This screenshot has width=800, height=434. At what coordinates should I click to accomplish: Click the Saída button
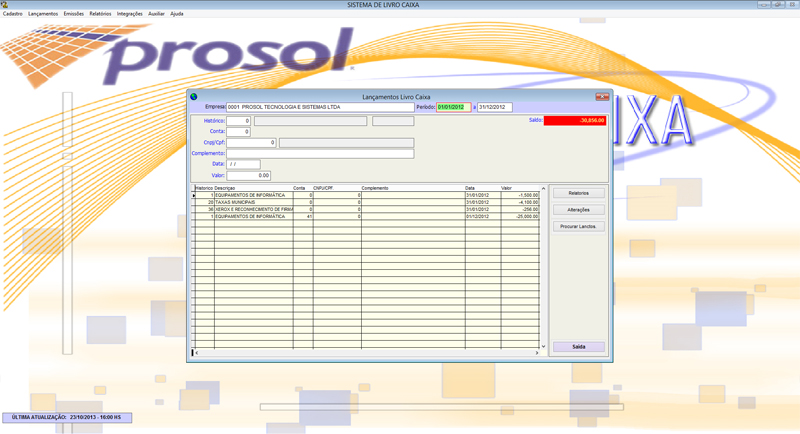coord(579,347)
